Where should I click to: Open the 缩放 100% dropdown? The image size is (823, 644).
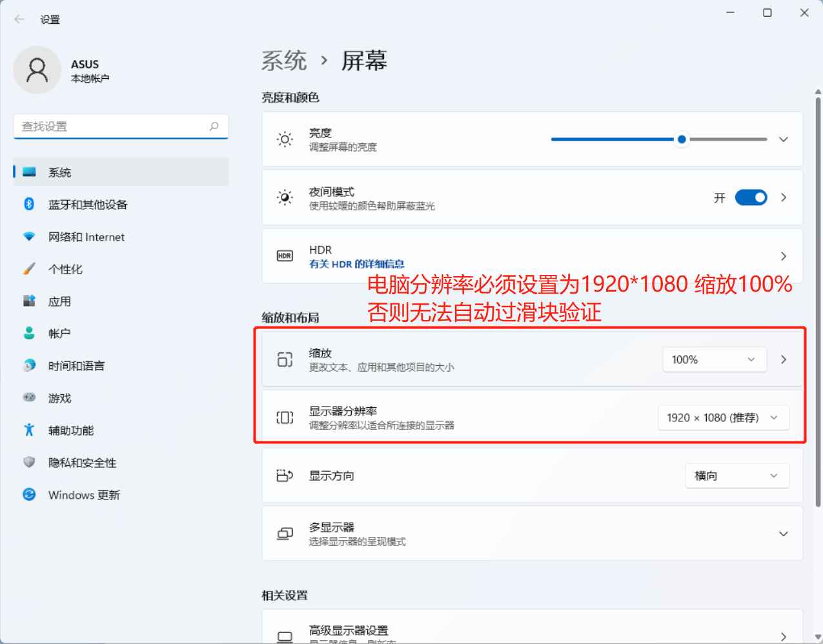pyautogui.click(x=714, y=359)
